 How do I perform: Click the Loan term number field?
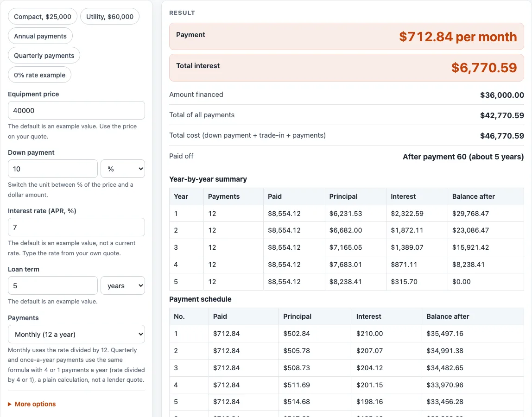(x=52, y=285)
